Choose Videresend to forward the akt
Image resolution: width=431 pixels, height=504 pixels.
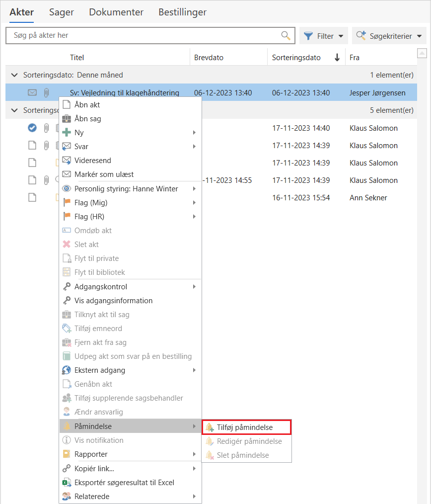[92, 161]
